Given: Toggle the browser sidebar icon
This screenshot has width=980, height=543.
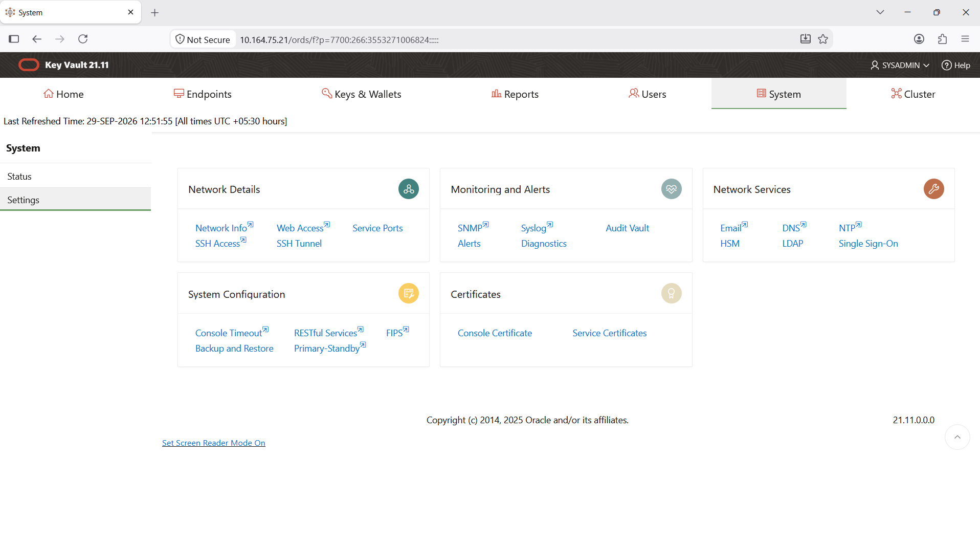Looking at the screenshot, I should [14, 39].
